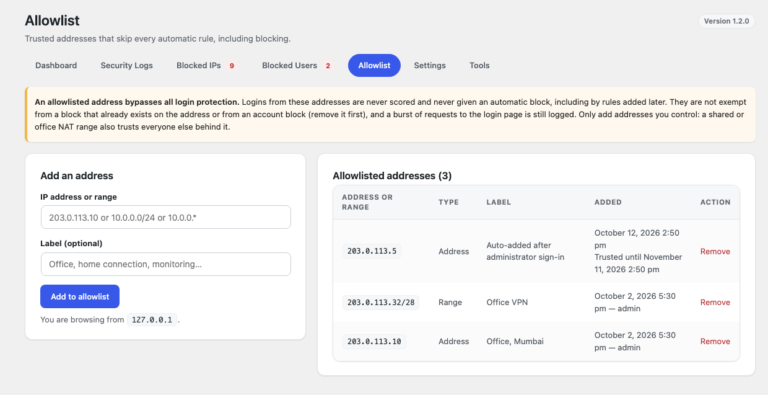The width and height of the screenshot is (768, 395).
Task: Select the active Allowlist tab
Action: pyautogui.click(x=374, y=65)
